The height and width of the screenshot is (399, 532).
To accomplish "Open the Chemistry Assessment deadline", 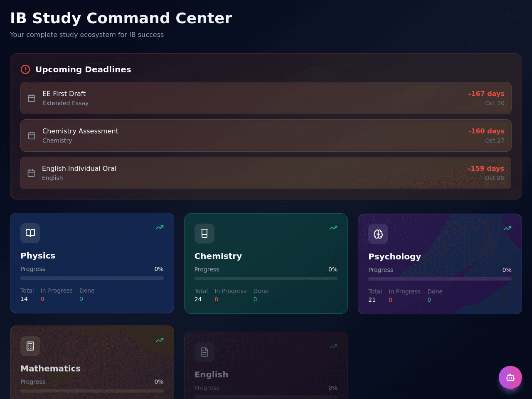I will pos(266,135).
